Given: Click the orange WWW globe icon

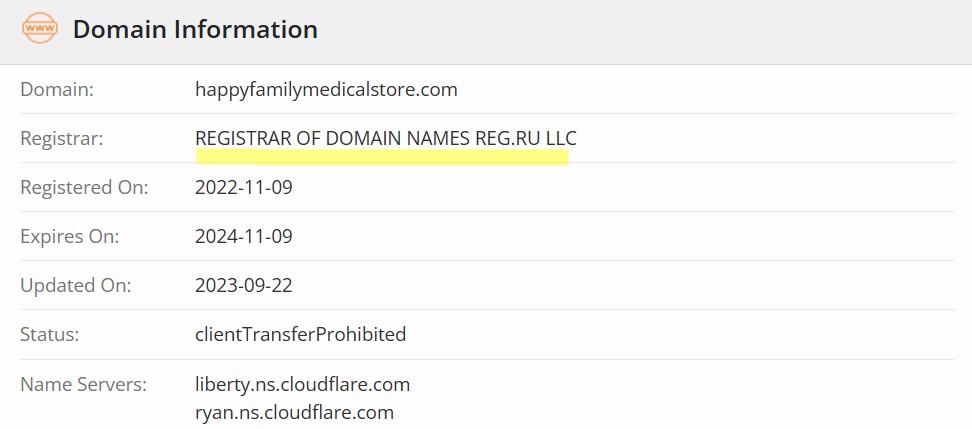Looking at the screenshot, I should (40, 29).
